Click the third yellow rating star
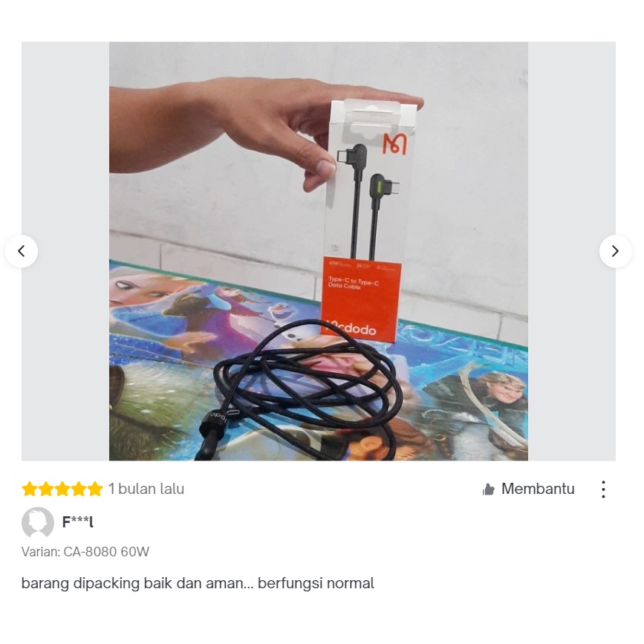 point(62,489)
